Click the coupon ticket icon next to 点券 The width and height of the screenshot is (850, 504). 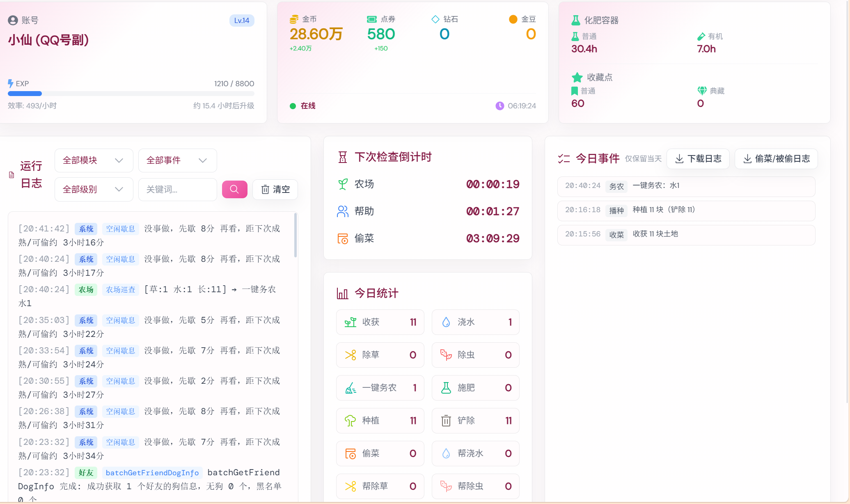(372, 19)
